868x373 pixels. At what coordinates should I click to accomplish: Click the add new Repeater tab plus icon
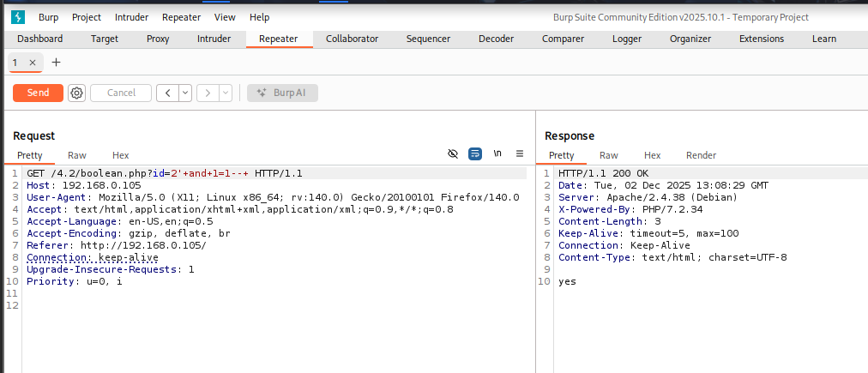[x=57, y=63]
